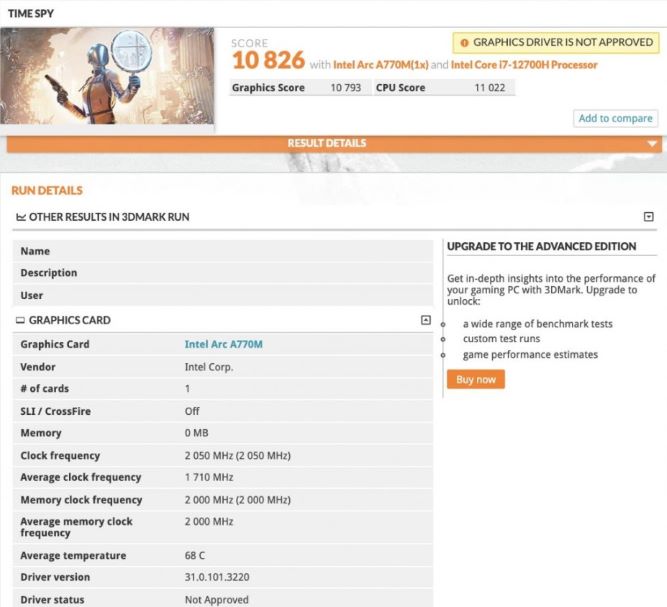Open the Intel Core i7-12700H Processor link
Screen dimensions: 667x607
coord(523,65)
